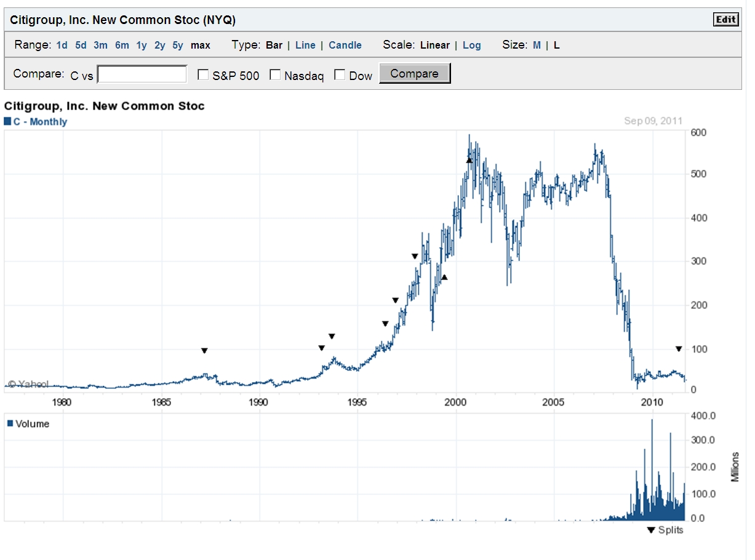Switch chart type to Candle
The width and height of the screenshot is (755, 560).
point(345,45)
